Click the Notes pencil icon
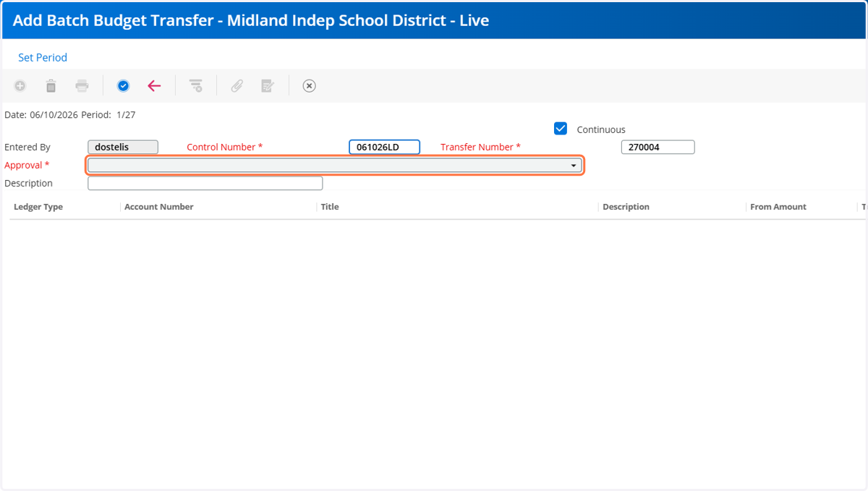The height and width of the screenshot is (491, 868). tap(268, 86)
